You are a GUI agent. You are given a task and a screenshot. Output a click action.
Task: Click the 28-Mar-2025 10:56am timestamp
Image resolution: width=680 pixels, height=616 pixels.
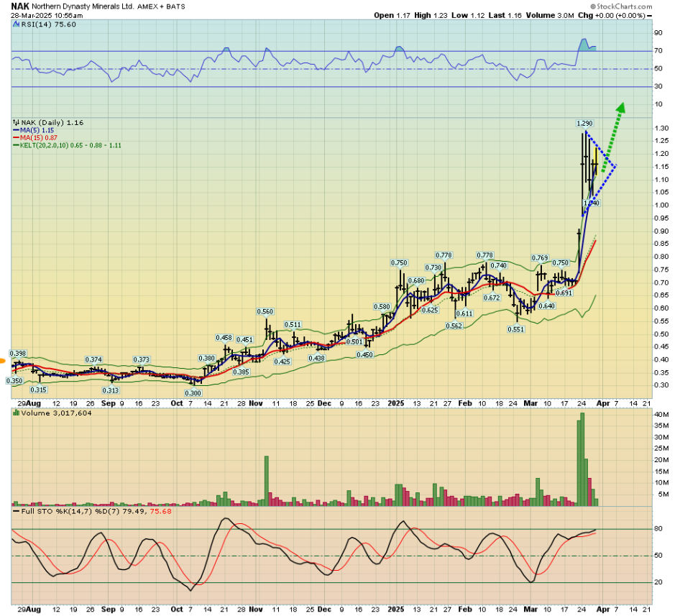[x=47, y=16]
